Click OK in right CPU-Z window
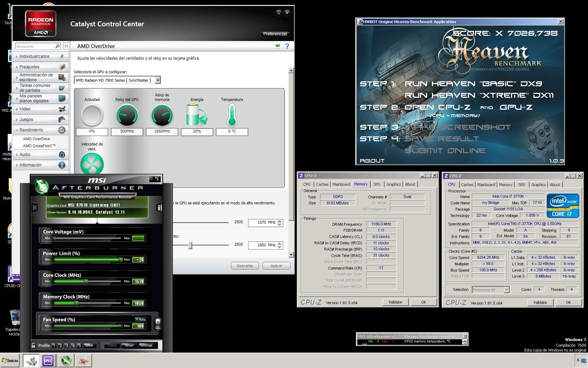The height and width of the screenshot is (368, 588). pos(568,302)
